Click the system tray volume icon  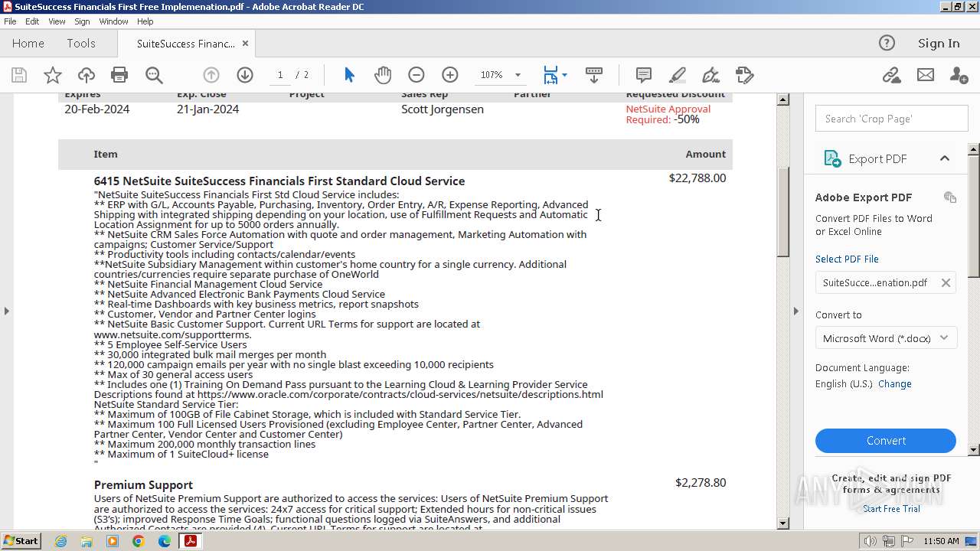[871, 541]
